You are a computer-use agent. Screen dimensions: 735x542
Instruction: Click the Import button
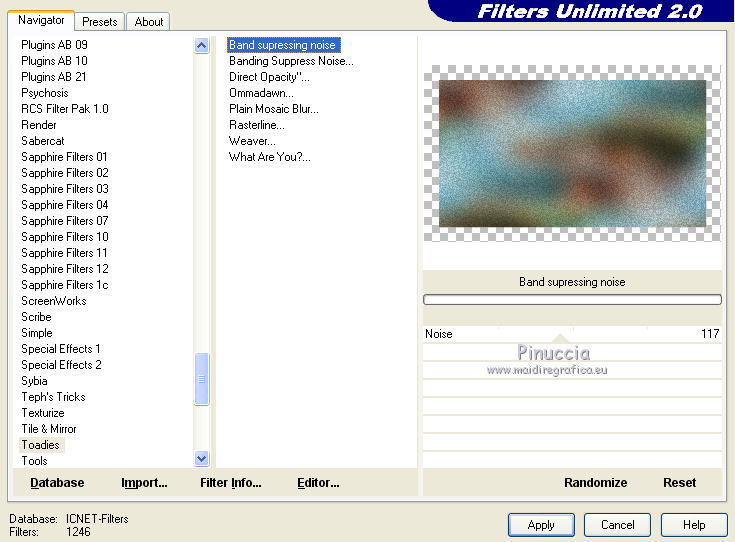tap(144, 482)
